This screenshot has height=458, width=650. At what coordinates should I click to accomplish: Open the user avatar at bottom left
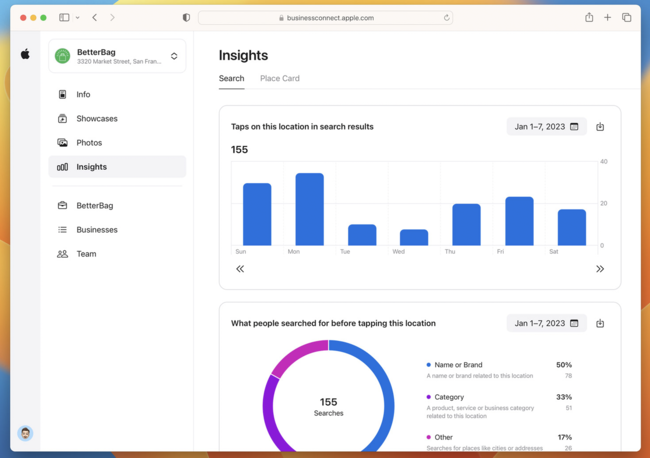point(25,433)
